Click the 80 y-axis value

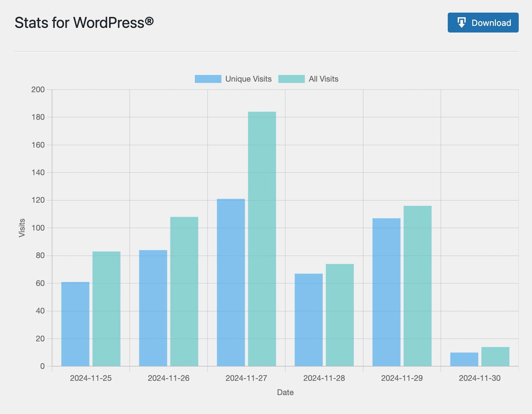[x=40, y=256]
